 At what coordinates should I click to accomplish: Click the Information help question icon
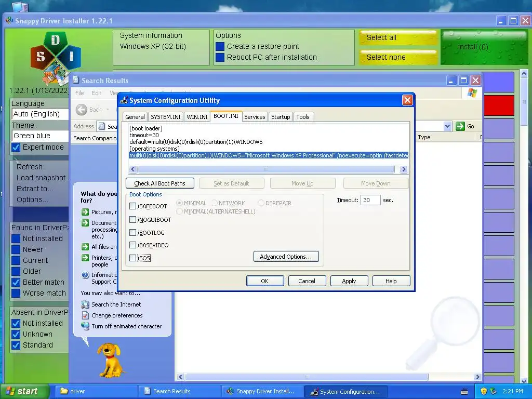coord(85,275)
